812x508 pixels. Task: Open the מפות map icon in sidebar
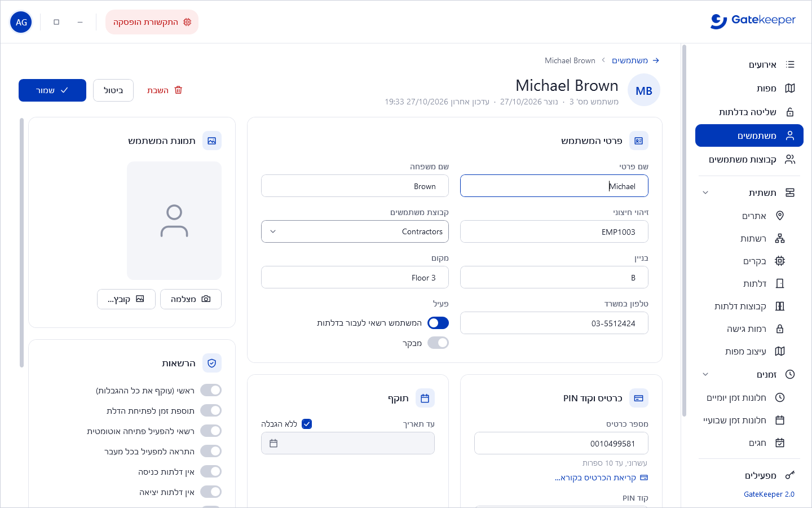[790, 89]
